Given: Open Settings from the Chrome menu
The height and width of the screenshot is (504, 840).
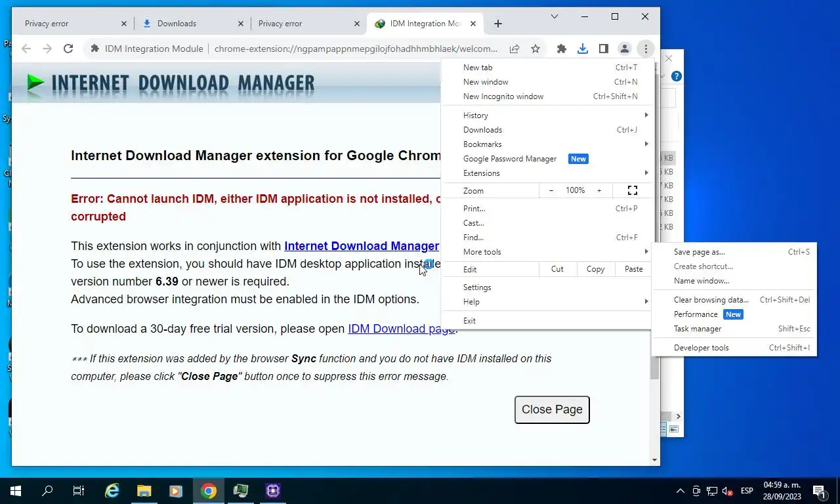Looking at the screenshot, I should pyautogui.click(x=548, y=287).
